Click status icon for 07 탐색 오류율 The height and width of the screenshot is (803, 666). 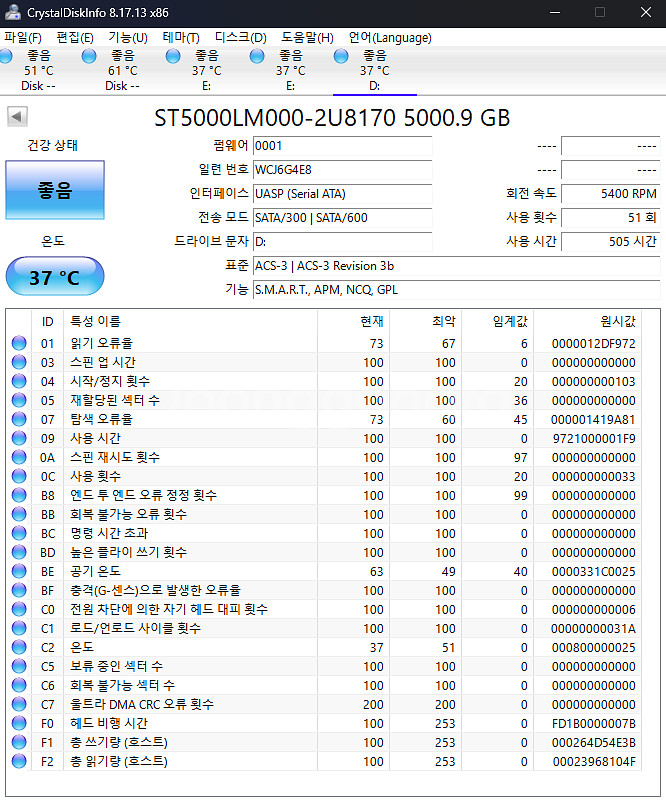pos(19,419)
